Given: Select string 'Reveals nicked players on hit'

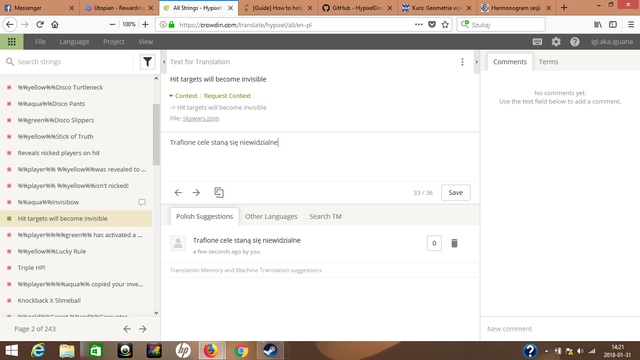Looking at the screenshot, I should [76, 153].
